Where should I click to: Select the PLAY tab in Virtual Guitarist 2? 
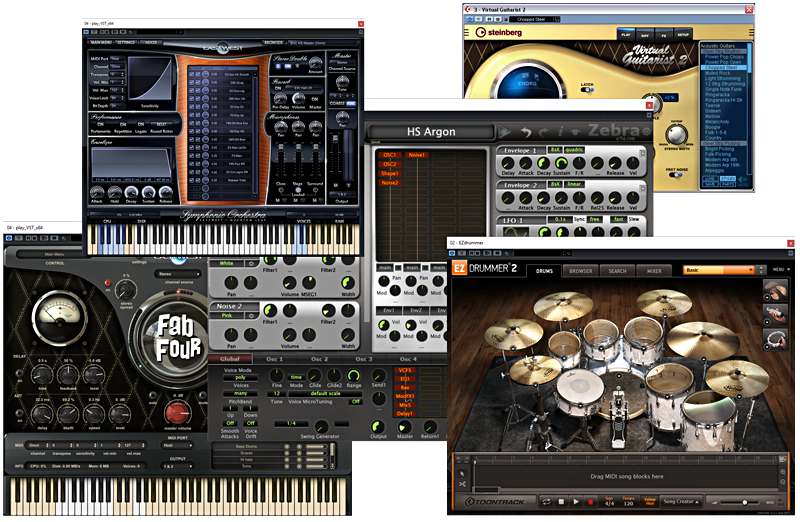tap(626, 35)
